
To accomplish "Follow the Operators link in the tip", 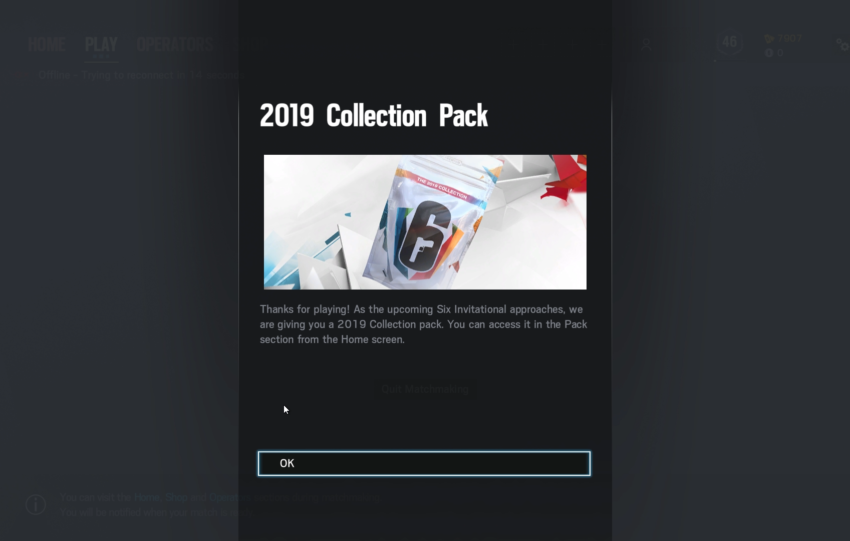I will 229,497.
